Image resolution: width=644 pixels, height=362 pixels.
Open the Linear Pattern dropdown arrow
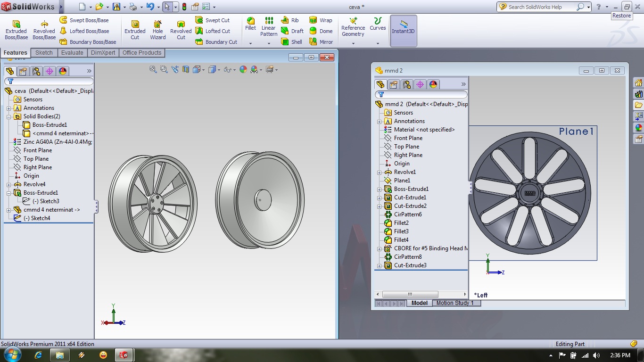(269, 43)
